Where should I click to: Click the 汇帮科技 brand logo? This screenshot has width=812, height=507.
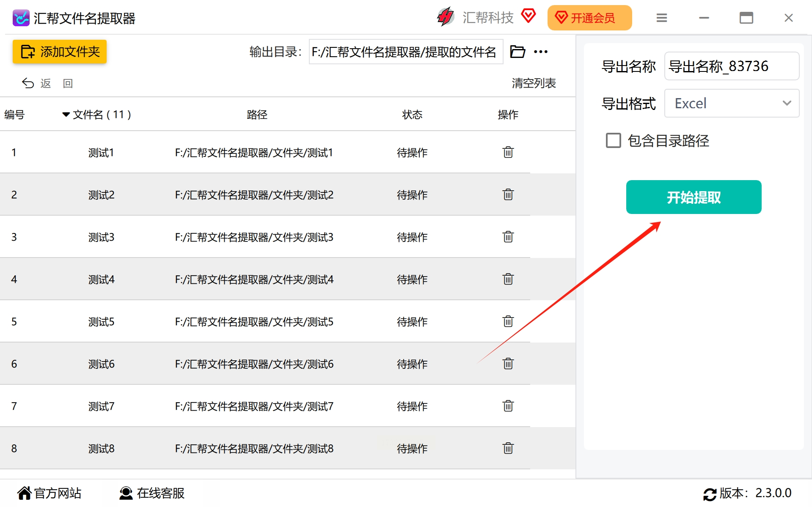[445, 17]
